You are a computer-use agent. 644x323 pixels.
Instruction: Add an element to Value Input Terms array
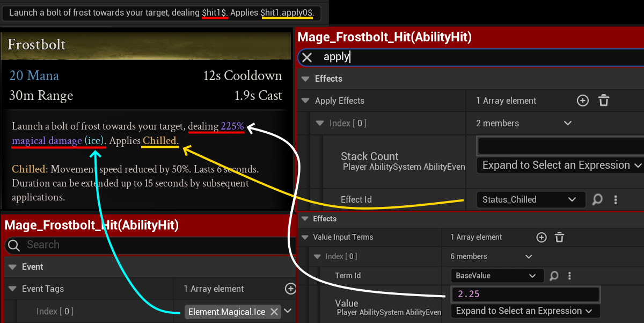click(x=541, y=238)
